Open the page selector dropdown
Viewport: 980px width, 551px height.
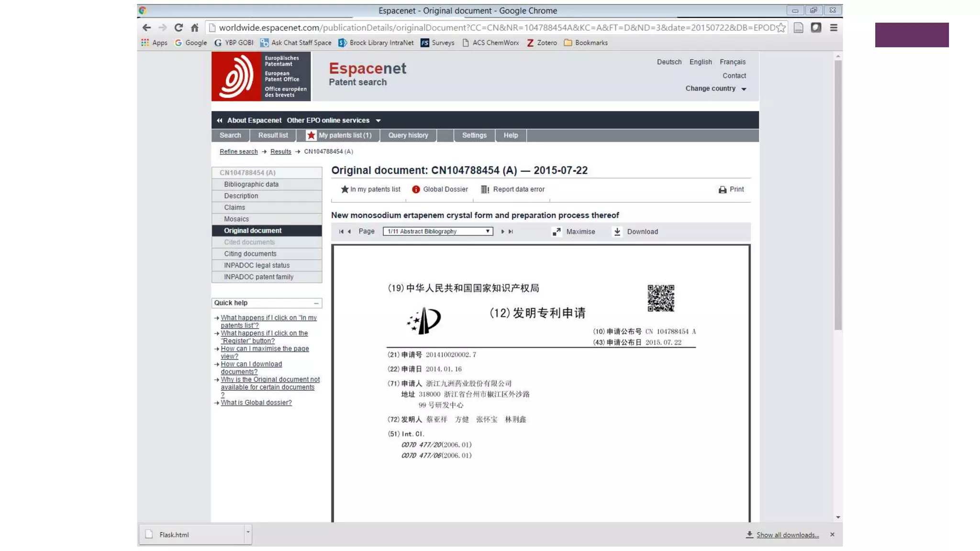coord(438,231)
